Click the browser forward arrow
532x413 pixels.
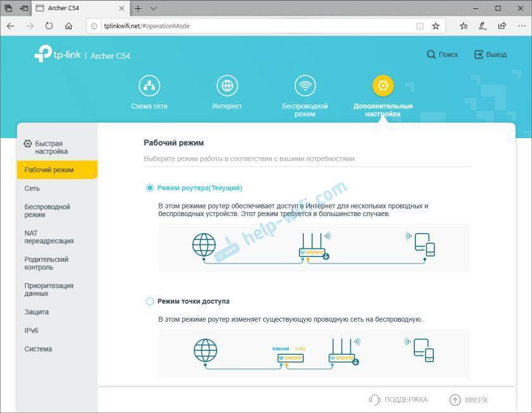(30, 26)
